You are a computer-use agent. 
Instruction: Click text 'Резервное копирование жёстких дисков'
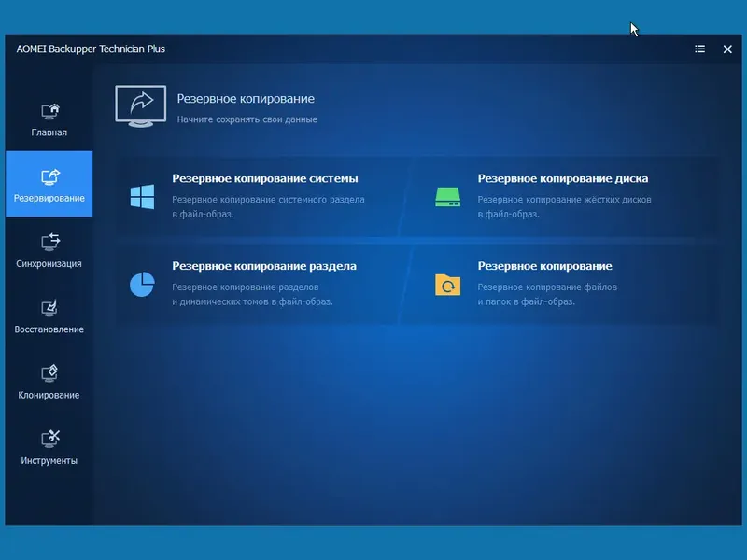[564, 200]
